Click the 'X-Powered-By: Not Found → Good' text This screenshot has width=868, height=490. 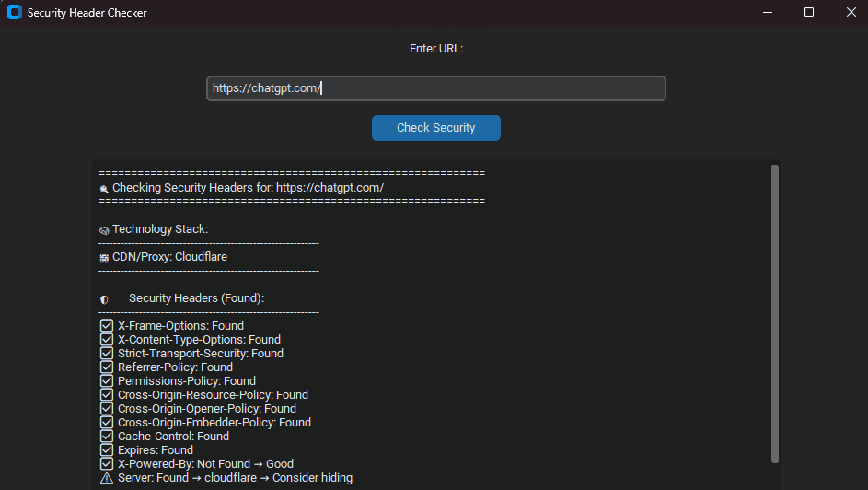coord(205,464)
